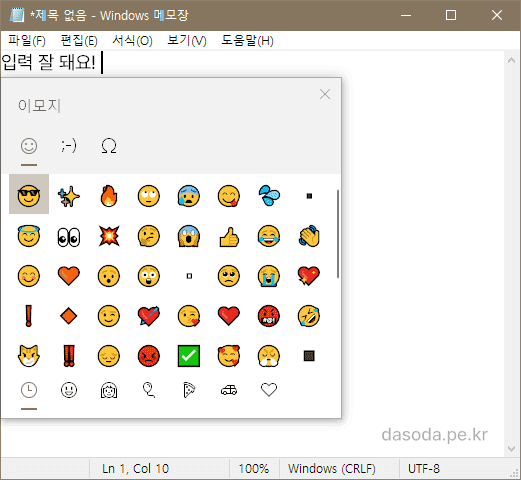Pick the fire emoji

pyautogui.click(x=109, y=196)
